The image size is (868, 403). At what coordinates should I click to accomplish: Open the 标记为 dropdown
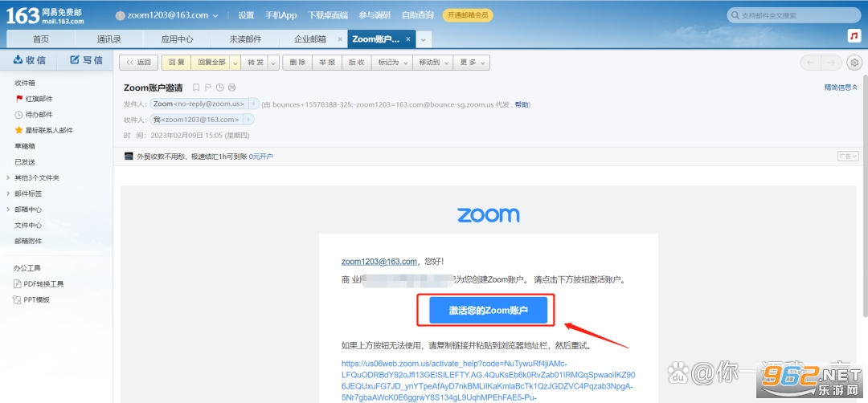click(x=392, y=63)
